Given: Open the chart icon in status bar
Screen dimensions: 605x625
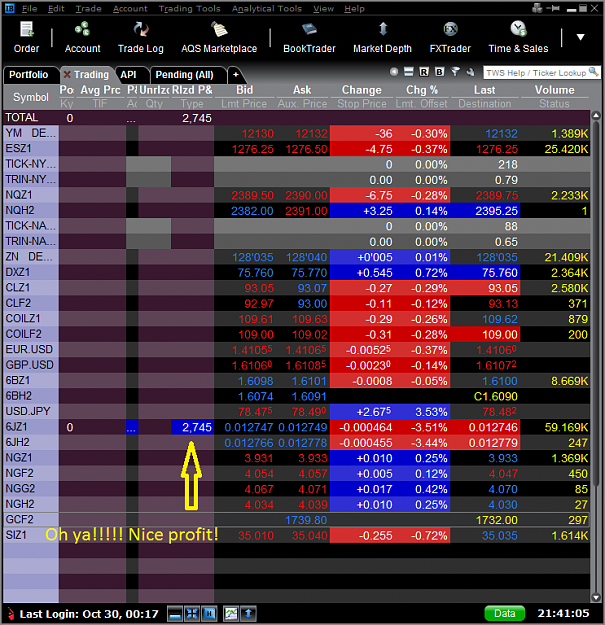Looking at the screenshot, I should [x=231, y=613].
